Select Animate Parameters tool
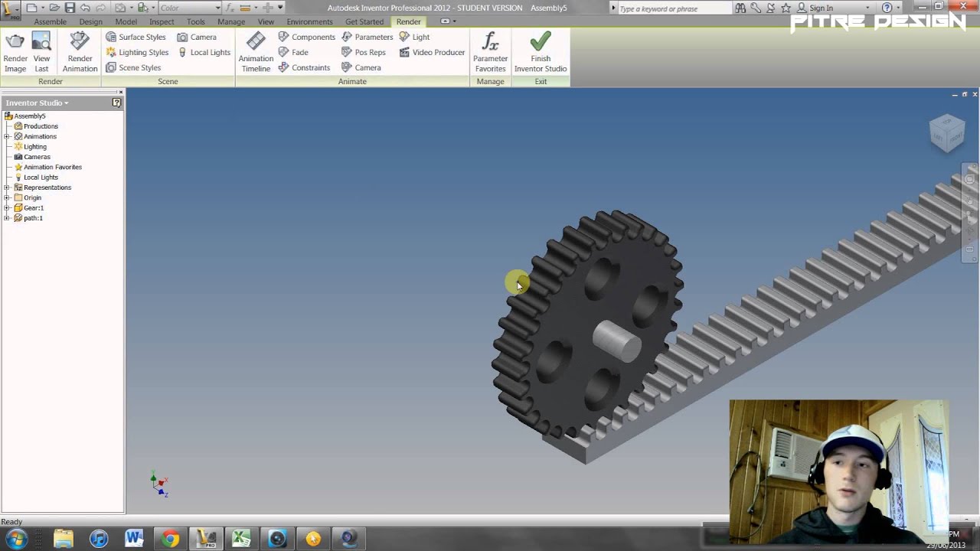Image resolution: width=980 pixels, height=551 pixels. click(x=367, y=37)
